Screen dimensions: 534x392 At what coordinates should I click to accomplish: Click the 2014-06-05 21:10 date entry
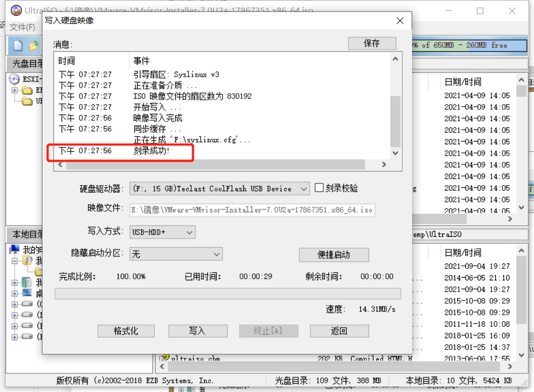coord(477,278)
